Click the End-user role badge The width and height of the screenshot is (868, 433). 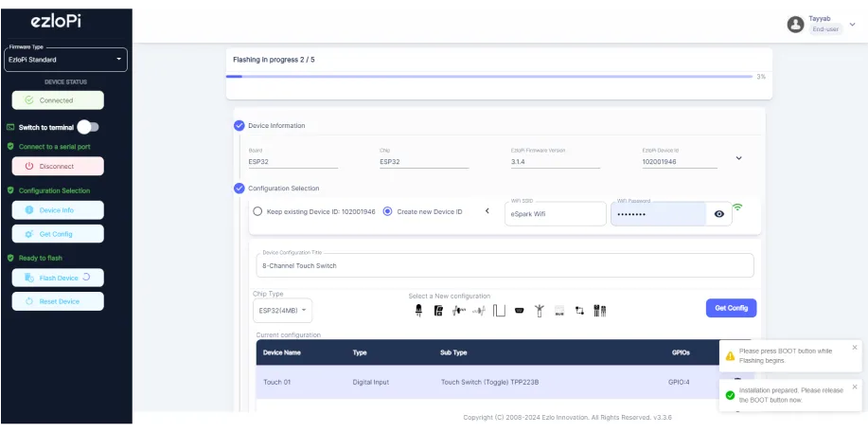[824, 29]
